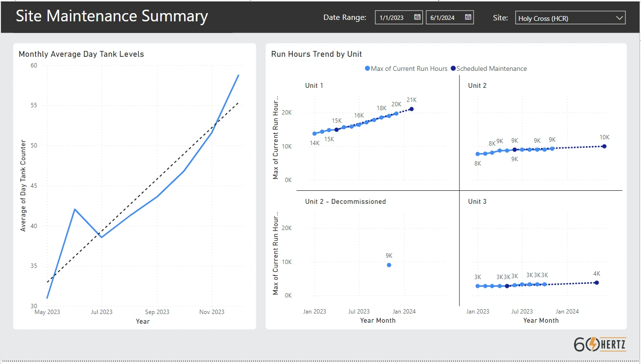Click the Unit 2 - Decommissioned chart heading
Image resolution: width=641 pixels, height=364 pixels.
pyautogui.click(x=345, y=201)
